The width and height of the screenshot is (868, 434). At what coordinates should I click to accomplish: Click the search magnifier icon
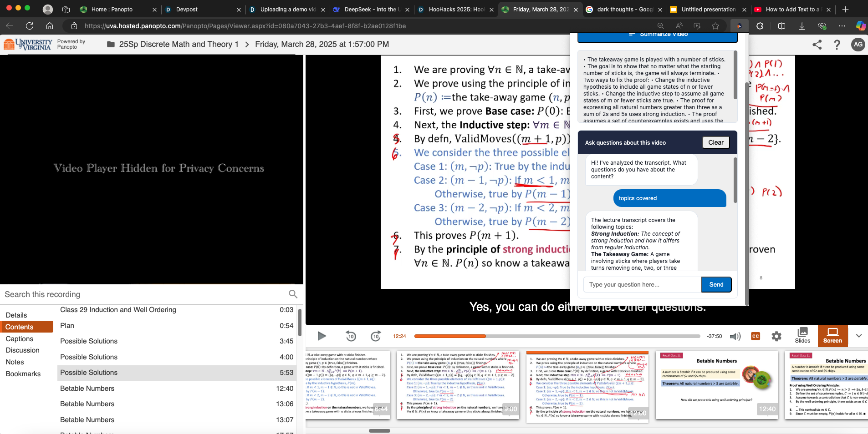click(293, 294)
